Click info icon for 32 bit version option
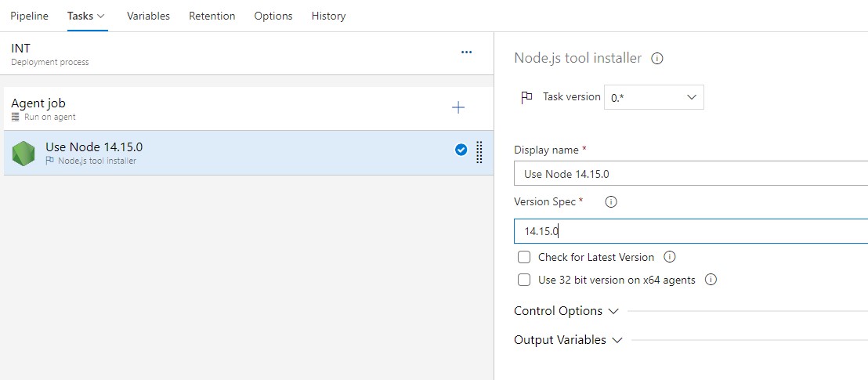868x380 pixels. (x=711, y=280)
